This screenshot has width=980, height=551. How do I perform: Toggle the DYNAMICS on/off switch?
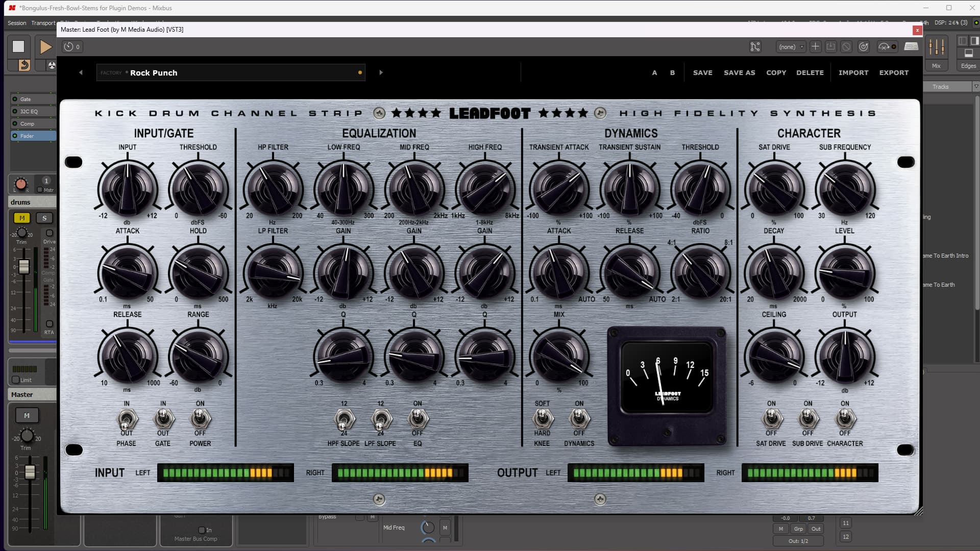[579, 419]
